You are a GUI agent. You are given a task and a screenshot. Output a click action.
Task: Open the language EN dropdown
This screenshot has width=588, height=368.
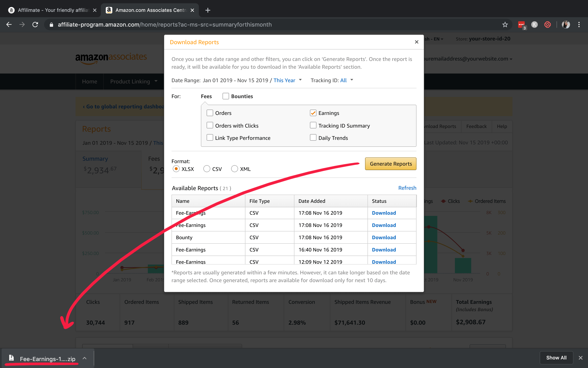point(434,39)
